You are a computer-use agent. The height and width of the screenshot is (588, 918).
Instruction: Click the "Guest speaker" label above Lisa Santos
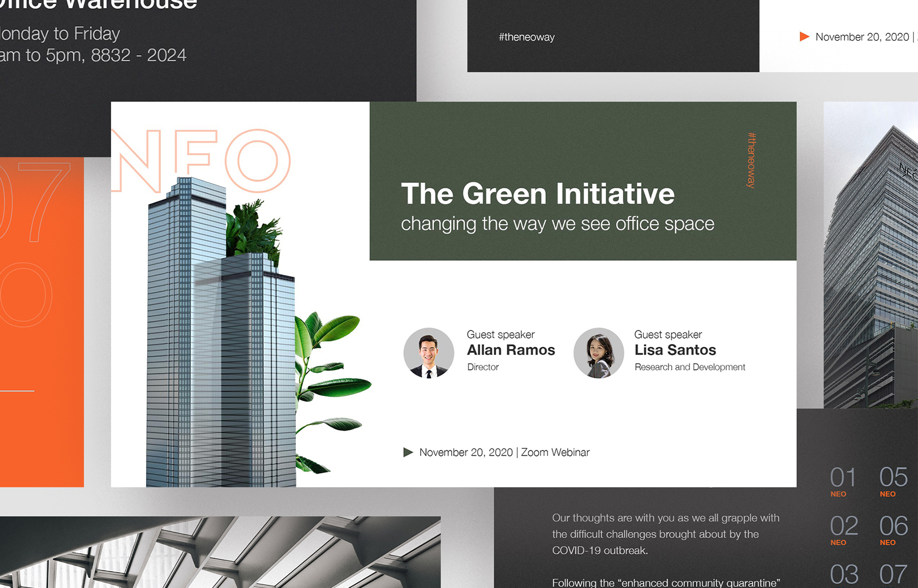[x=668, y=334]
